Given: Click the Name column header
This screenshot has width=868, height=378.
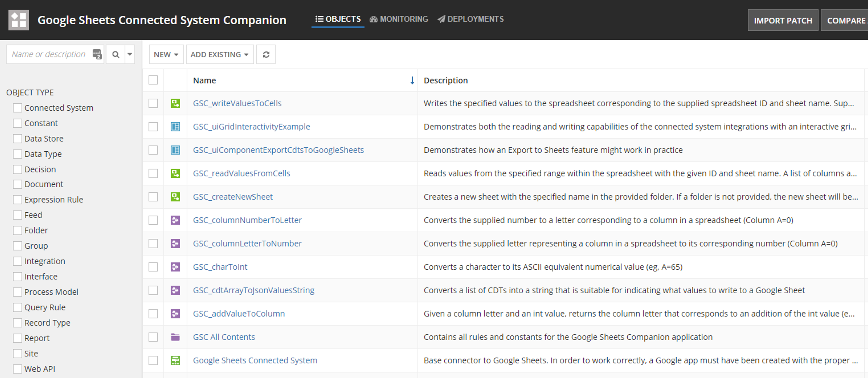Looking at the screenshot, I should pos(302,80).
